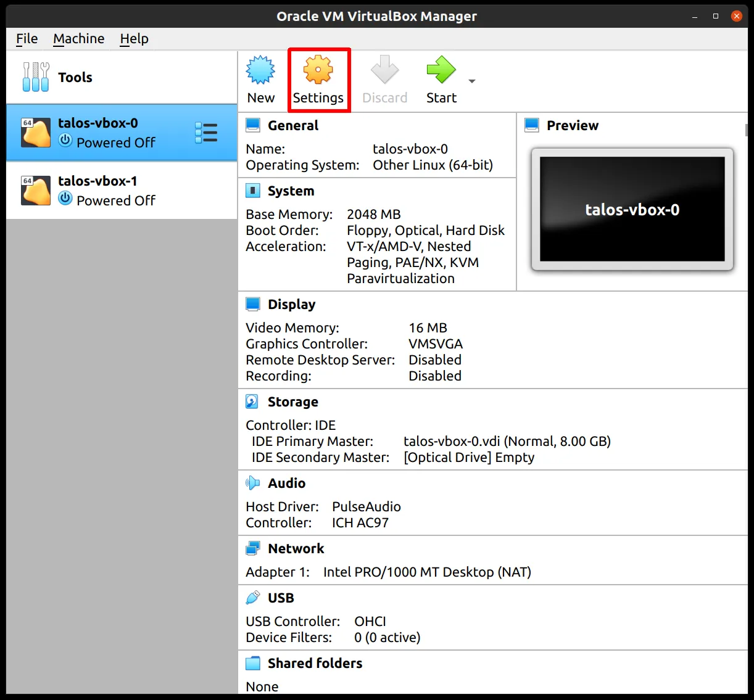Image resolution: width=754 pixels, height=700 pixels.
Task: Open the Help menu
Action: coord(134,39)
